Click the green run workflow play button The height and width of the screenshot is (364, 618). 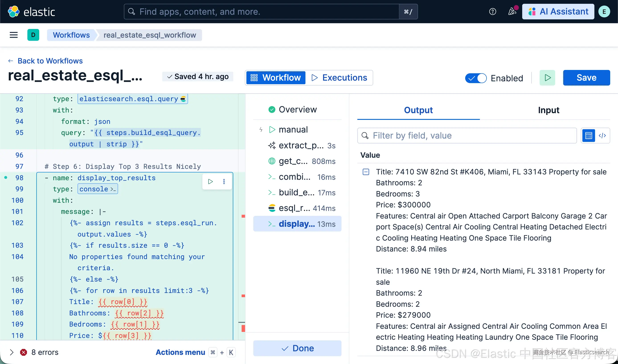(x=547, y=78)
